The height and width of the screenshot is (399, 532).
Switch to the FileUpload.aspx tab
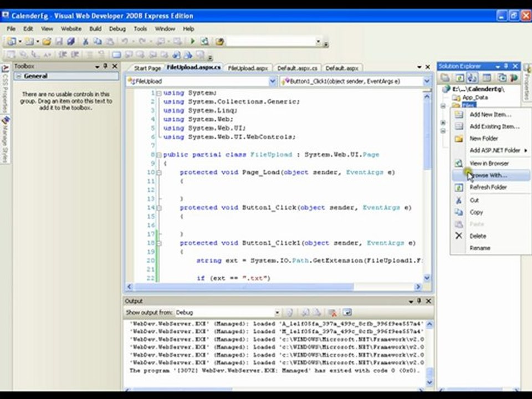pyautogui.click(x=248, y=68)
